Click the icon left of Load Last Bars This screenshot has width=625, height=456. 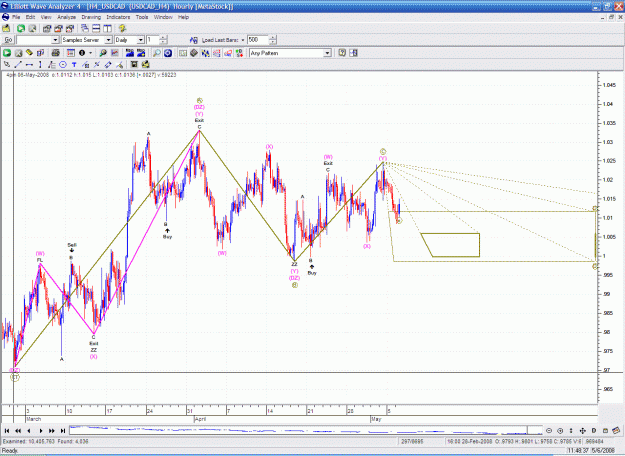(x=194, y=40)
